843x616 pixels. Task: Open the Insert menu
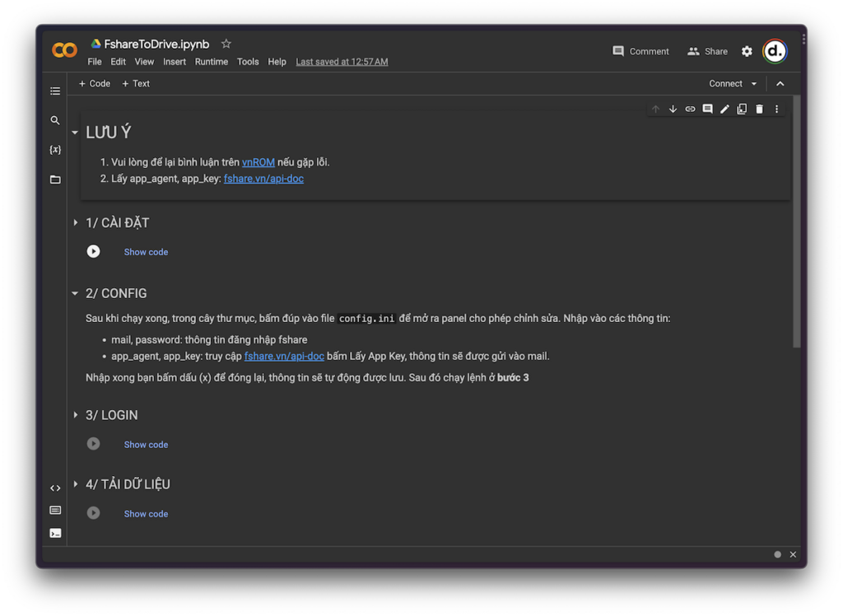pos(175,62)
